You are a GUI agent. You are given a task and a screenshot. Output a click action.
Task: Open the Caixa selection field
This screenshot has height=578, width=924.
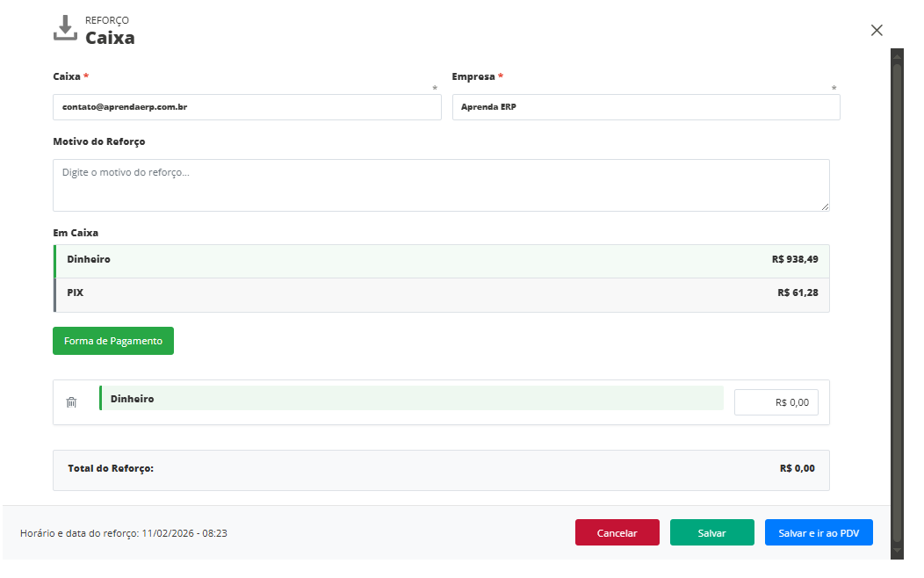[x=247, y=107]
